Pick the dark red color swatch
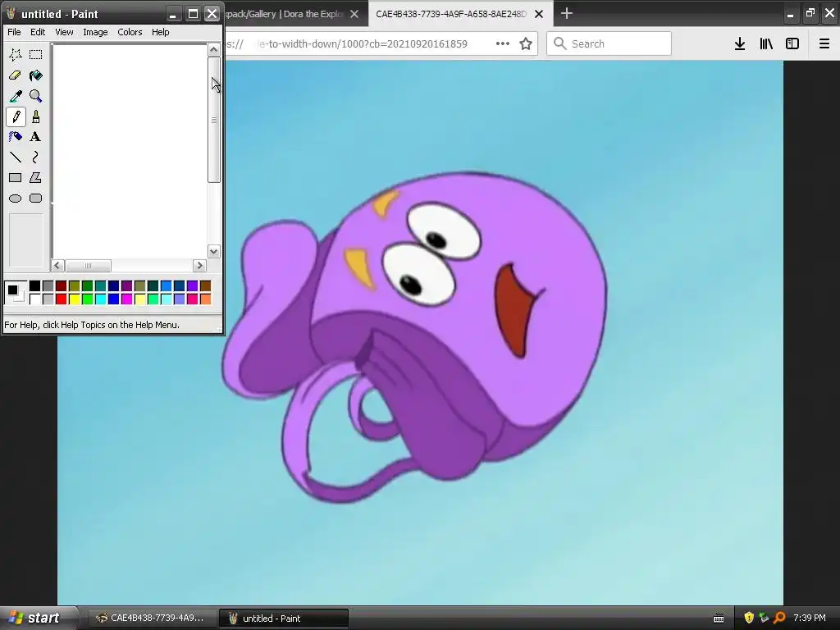840x630 pixels. [x=61, y=286]
